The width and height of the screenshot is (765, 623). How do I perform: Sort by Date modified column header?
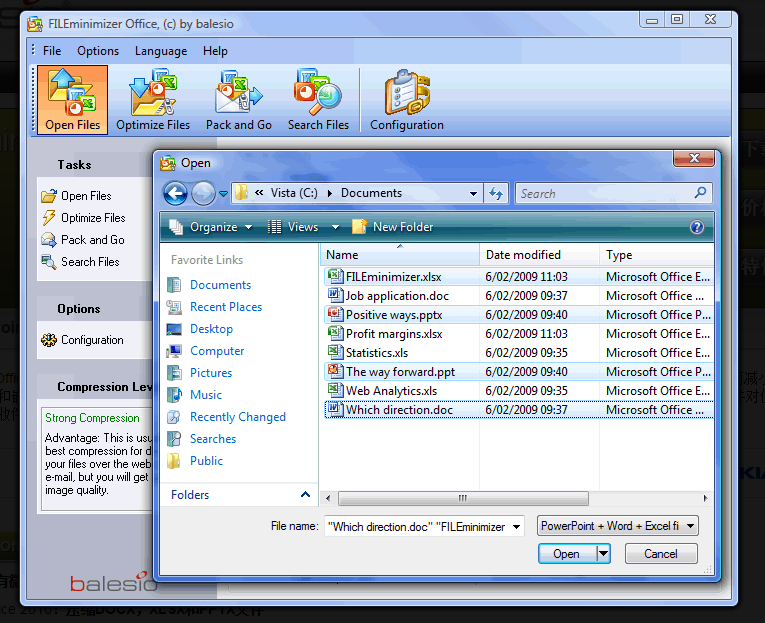tap(540, 255)
